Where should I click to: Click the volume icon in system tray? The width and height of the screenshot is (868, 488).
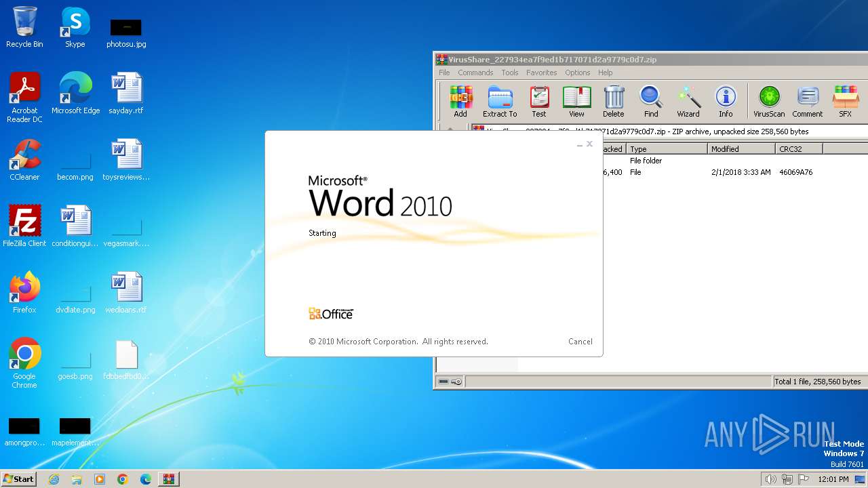(770, 479)
